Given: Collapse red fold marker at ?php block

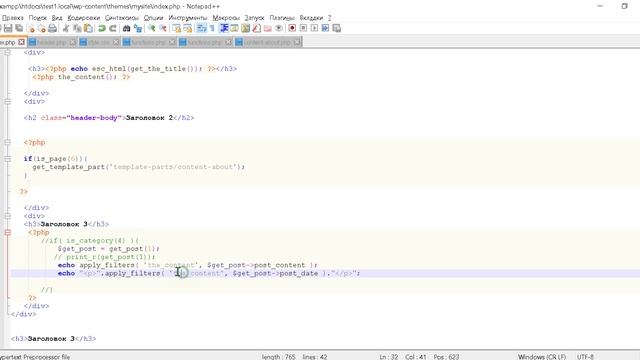Looking at the screenshot, I should tap(7, 232).
